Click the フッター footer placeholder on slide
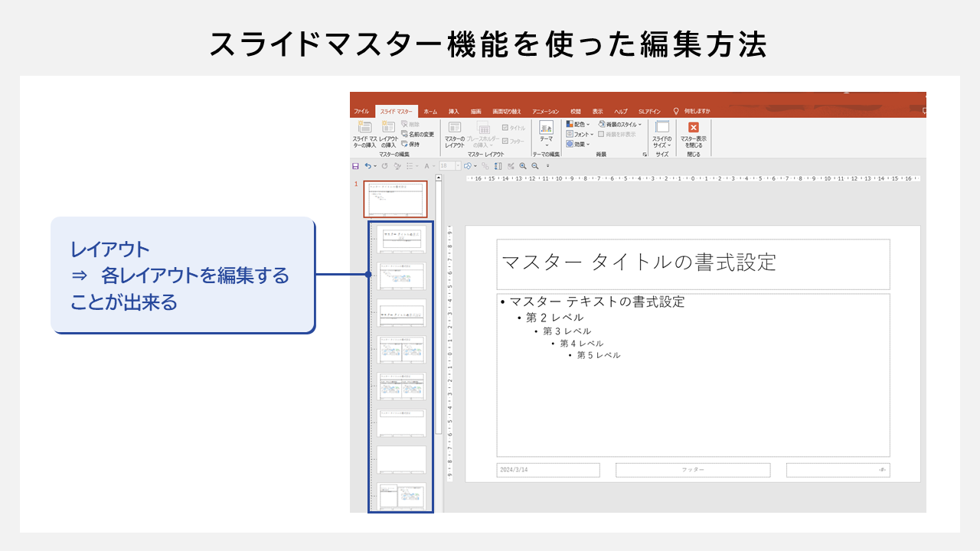The image size is (980, 551). tap(693, 470)
